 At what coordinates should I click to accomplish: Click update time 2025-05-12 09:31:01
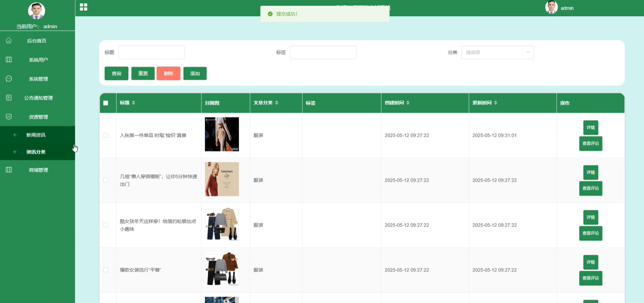pos(495,135)
